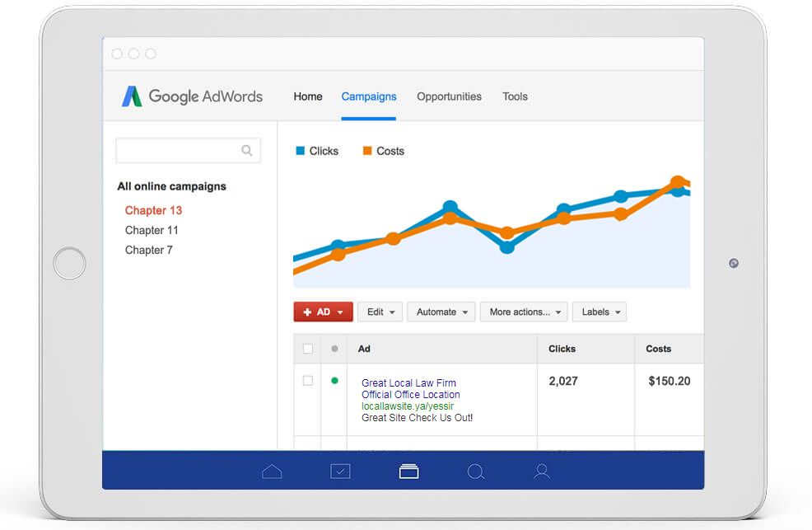Select the Chapter 11 campaign

click(152, 230)
